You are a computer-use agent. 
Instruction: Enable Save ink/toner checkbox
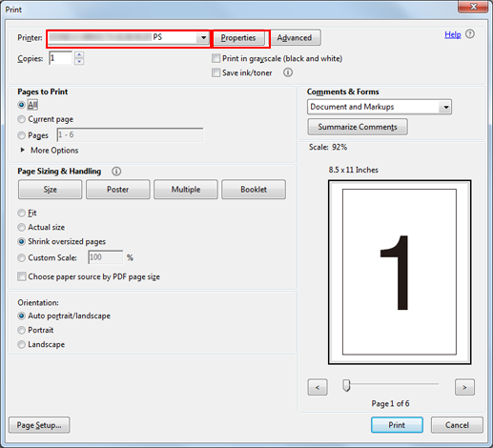coord(216,72)
